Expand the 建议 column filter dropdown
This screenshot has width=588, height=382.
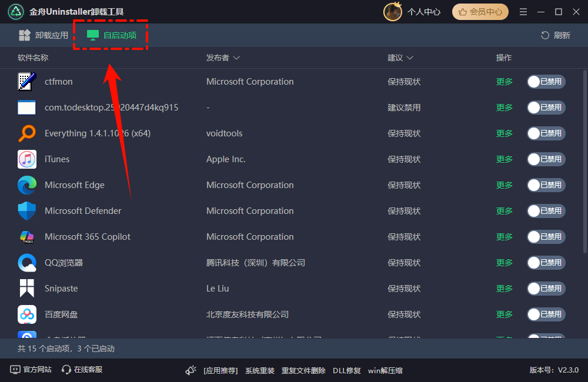(410, 58)
